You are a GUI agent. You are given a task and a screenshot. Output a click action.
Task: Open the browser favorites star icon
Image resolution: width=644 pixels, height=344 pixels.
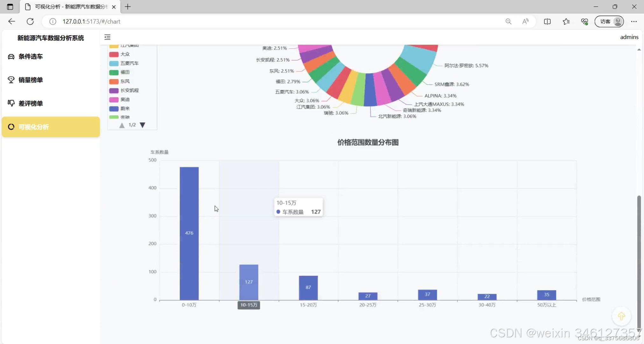tap(566, 21)
